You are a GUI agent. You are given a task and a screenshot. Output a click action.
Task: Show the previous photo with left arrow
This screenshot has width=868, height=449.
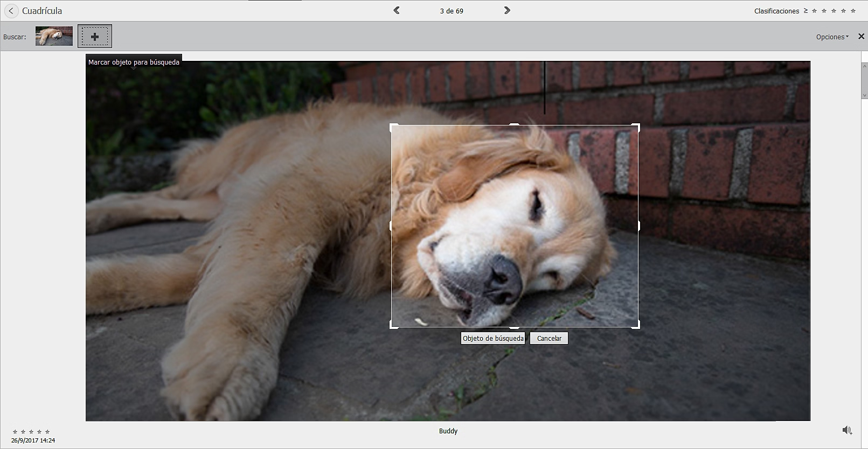(x=397, y=10)
